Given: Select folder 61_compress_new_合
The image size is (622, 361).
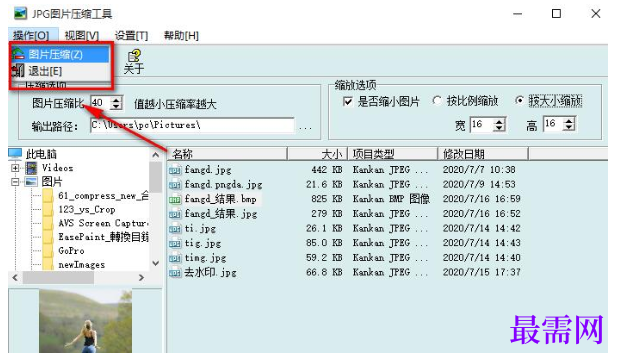Looking at the screenshot, I should [103, 196].
